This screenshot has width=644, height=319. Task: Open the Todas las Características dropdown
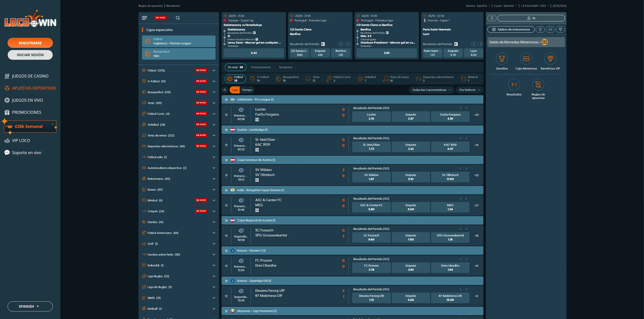click(431, 90)
